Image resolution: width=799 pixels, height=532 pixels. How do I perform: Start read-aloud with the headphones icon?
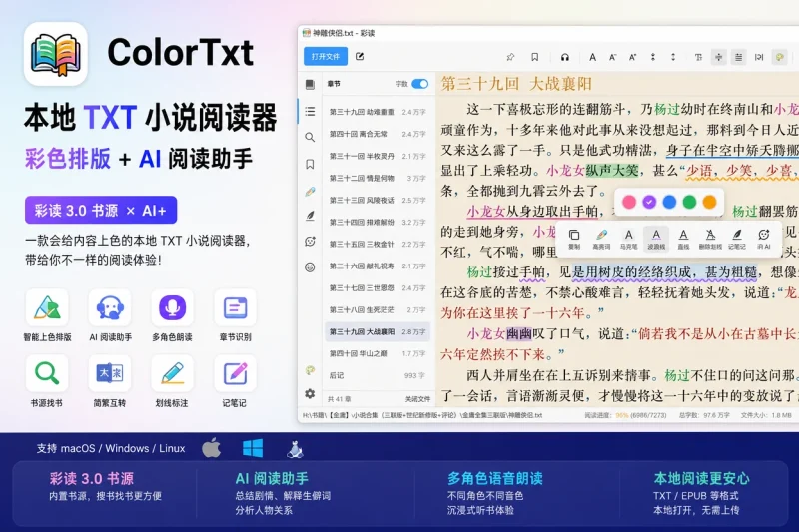point(565,57)
